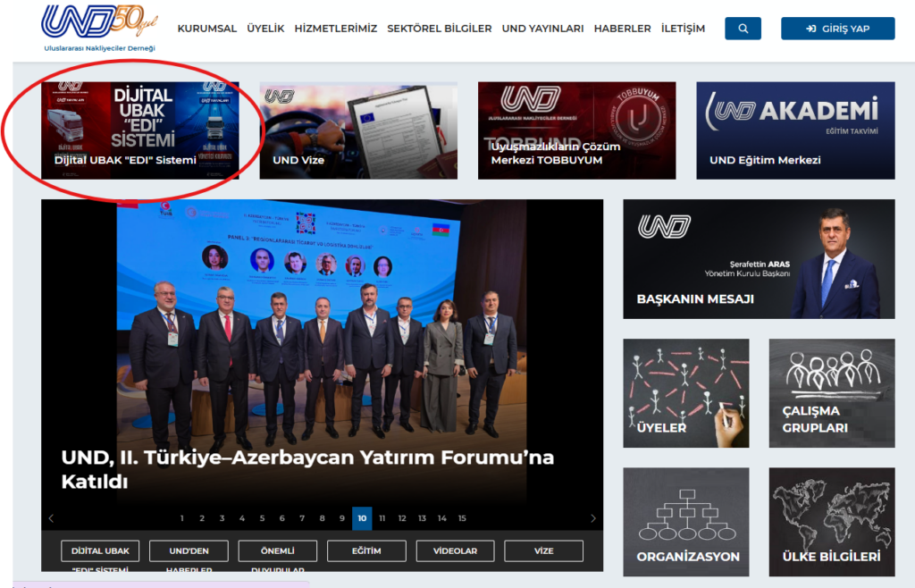The height and width of the screenshot is (588, 915).
Task: Filter news by DİJİTAL UBAK button
Action: 100,550
